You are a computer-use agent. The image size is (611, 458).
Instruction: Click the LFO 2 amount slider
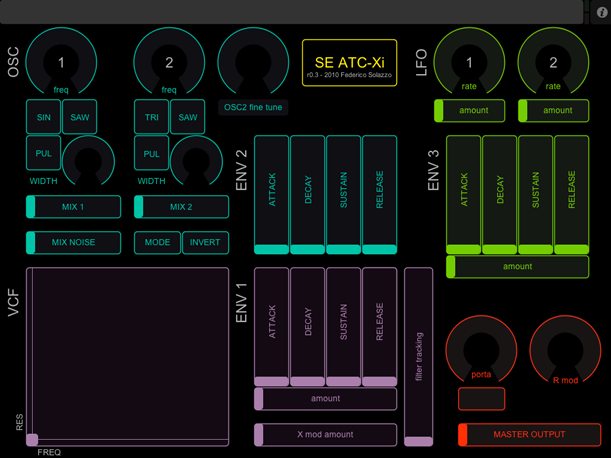tap(554, 111)
